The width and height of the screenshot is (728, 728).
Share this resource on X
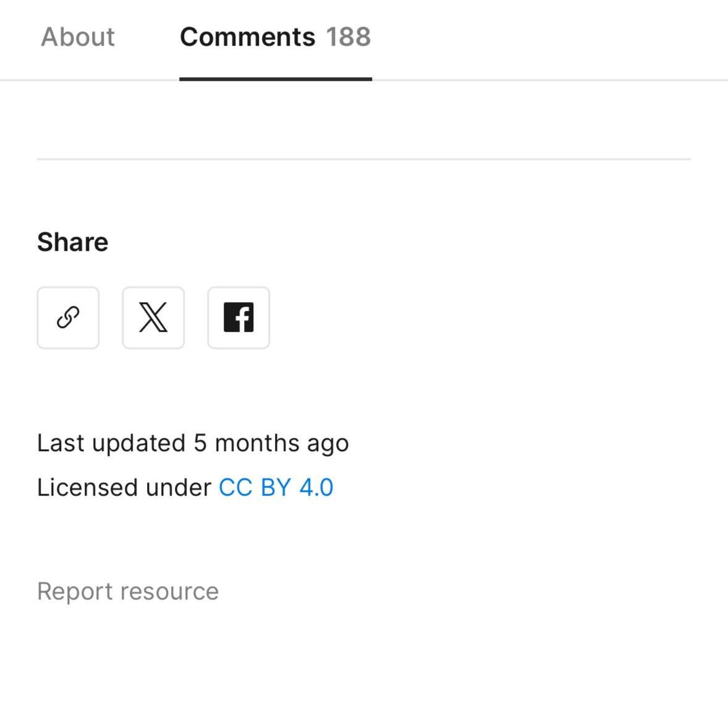(x=153, y=318)
